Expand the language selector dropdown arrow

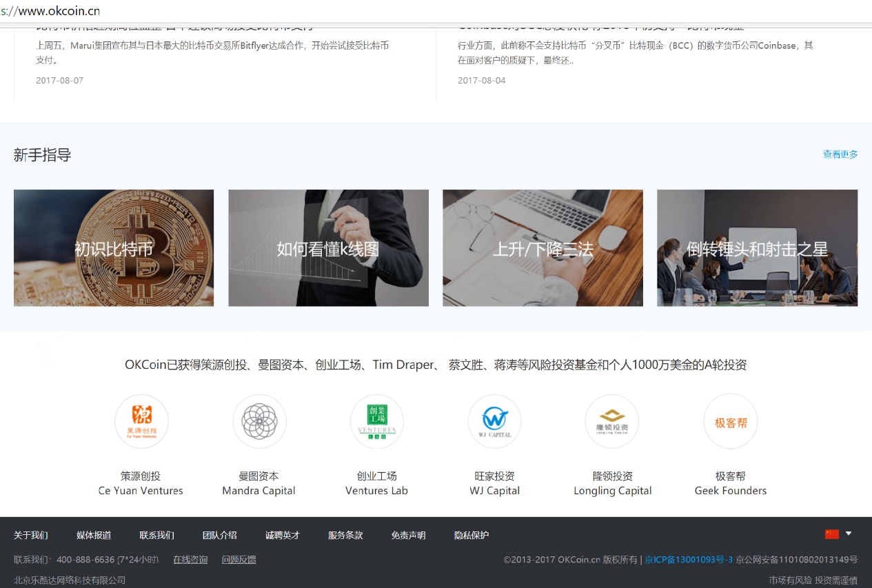(849, 534)
